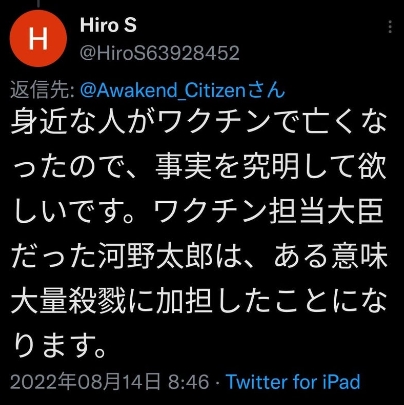The image size is (404, 405).
Task: Click the word 大量殺戮 in the tweet
Action: (x=68, y=302)
